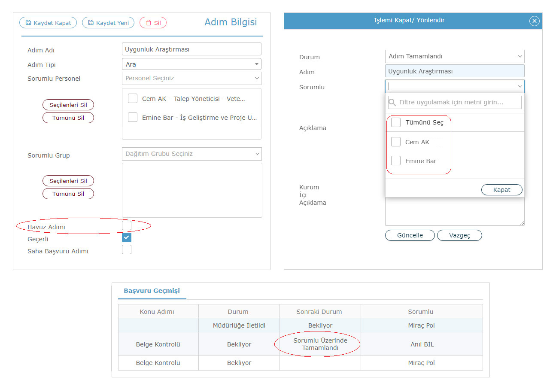Click the Müdürlüğe İletildi cell
Image resolution: width=556 pixels, height=392 pixels.
pyautogui.click(x=239, y=325)
